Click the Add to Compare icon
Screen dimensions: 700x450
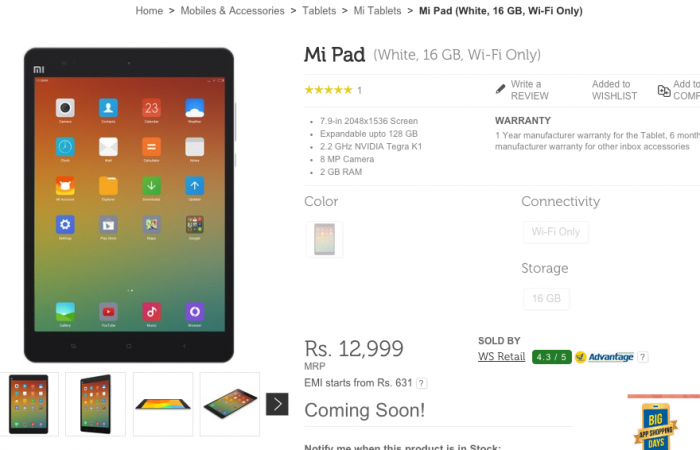(x=664, y=91)
